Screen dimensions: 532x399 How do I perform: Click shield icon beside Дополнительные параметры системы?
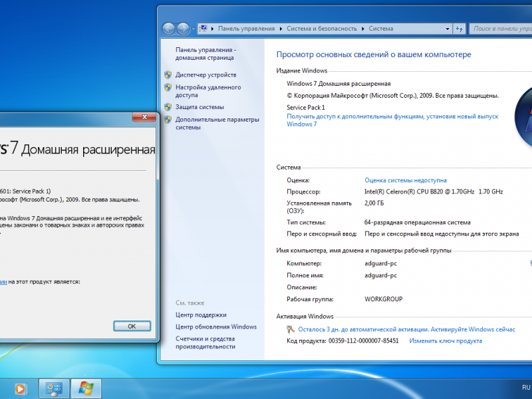click(x=168, y=120)
